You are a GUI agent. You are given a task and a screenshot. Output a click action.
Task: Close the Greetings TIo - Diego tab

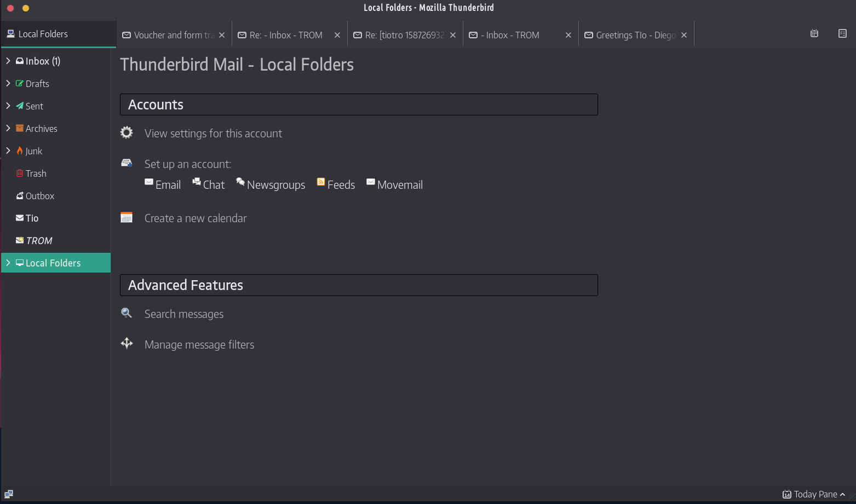click(x=684, y=35)
